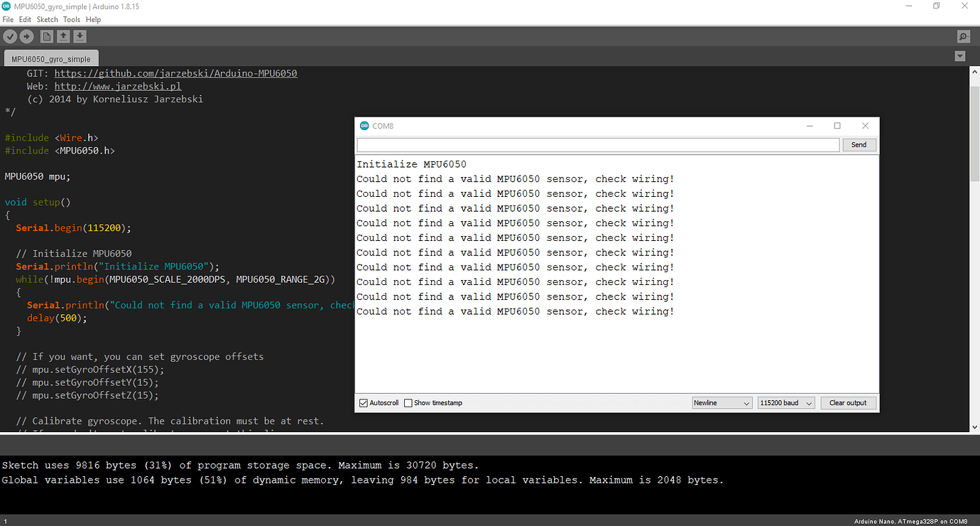Image resolution: width=980 pixels, height=526 pixels.
Task: Open a sketch via the upward-arrow icon
Action: (x=63, y=36)
